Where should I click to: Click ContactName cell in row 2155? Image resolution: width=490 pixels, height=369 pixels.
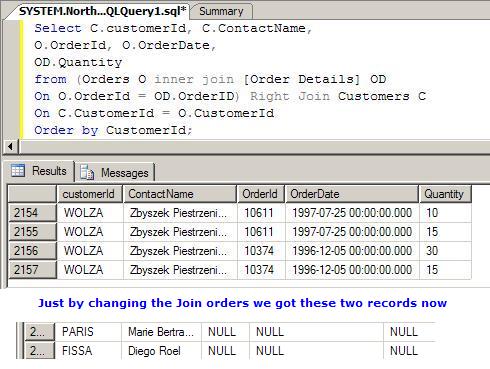(x=180, y=232)
